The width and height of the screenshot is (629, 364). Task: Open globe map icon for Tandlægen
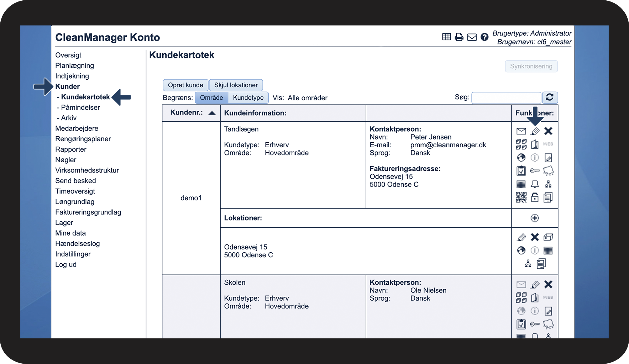521,157
